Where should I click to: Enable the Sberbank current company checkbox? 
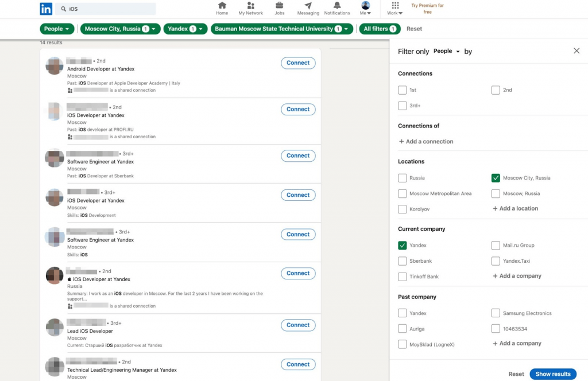point(403,261)
